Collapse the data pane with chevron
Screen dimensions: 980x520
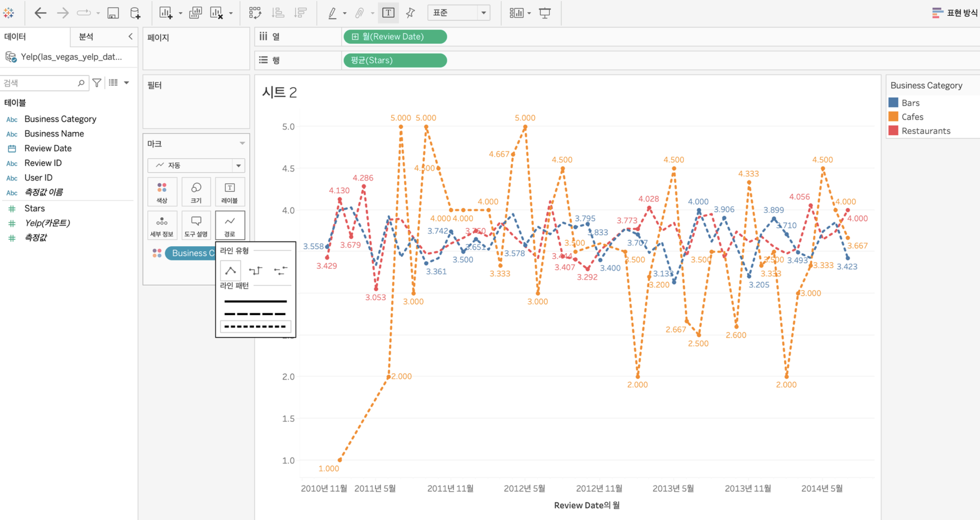click(130, 36)
